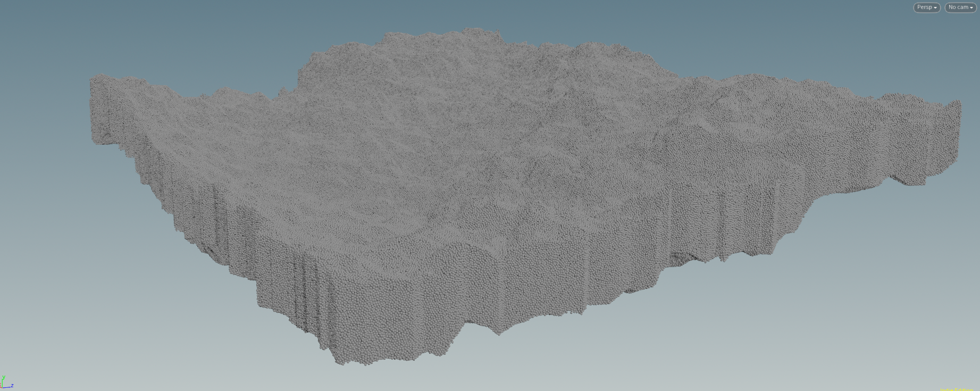The height and width of the screenshot is (391, 980).
Task: Click the blue Z axis label
Action: pyautogui.click(x=12, y=385)
